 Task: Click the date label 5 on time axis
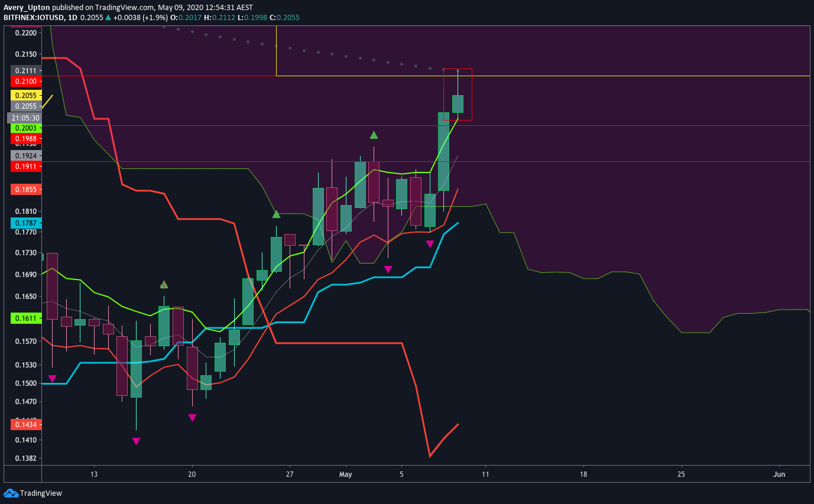click(x=401, y=474)
